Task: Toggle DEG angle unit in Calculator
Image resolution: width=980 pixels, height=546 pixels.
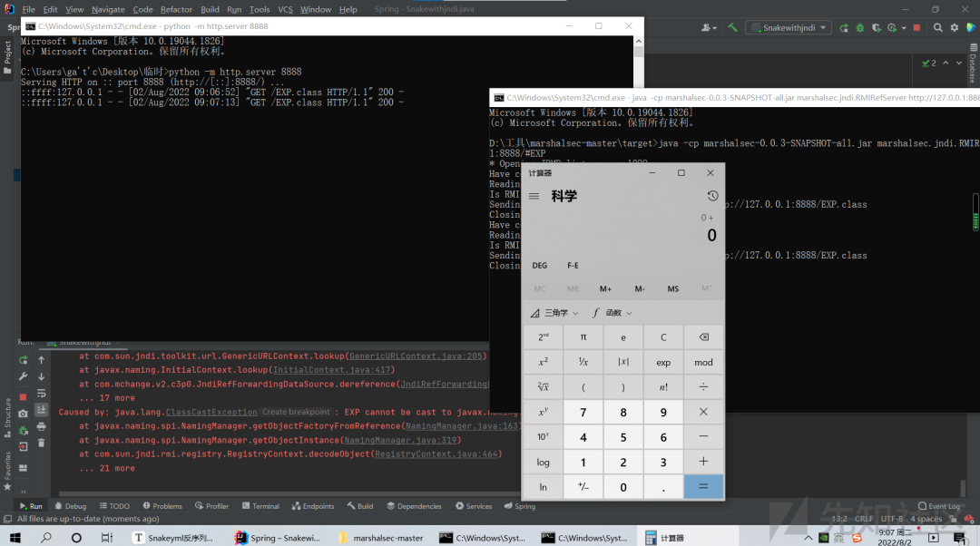Action: point(539,266)
